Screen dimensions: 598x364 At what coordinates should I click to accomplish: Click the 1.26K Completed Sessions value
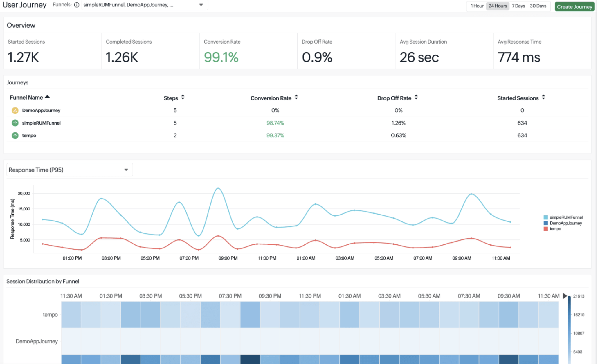point(122,57)
